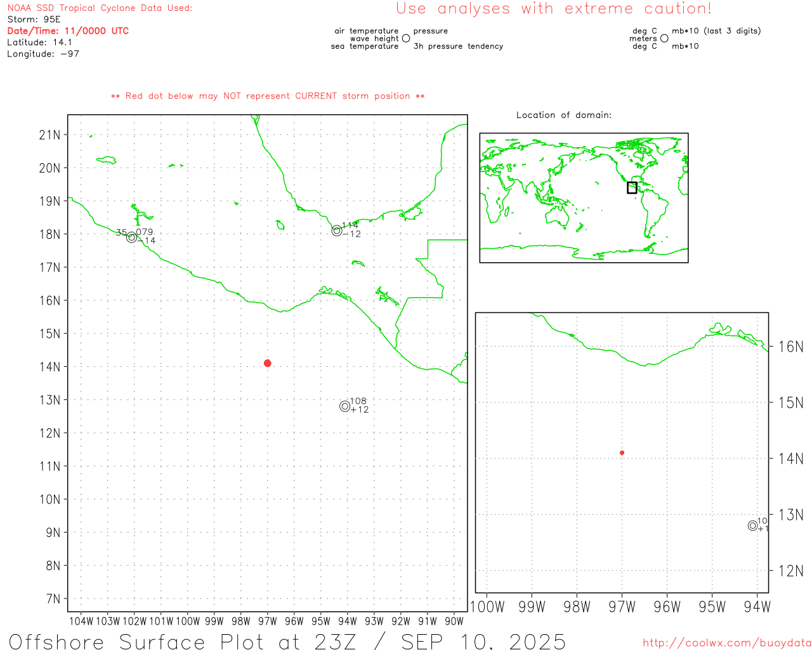Click station marker labeled 35 079 -14
Viewport: 812px width, 650px height.
click(x=131, y=237)
